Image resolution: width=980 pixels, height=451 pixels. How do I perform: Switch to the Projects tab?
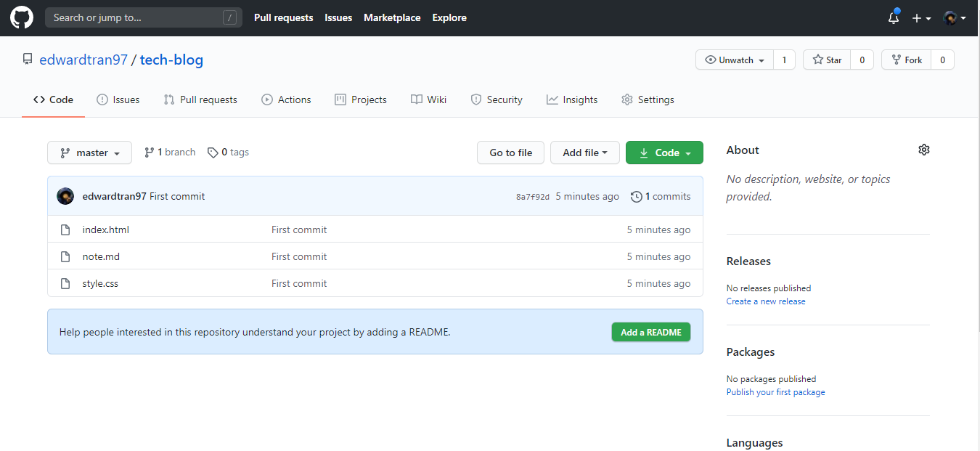[x=361, y=99]
